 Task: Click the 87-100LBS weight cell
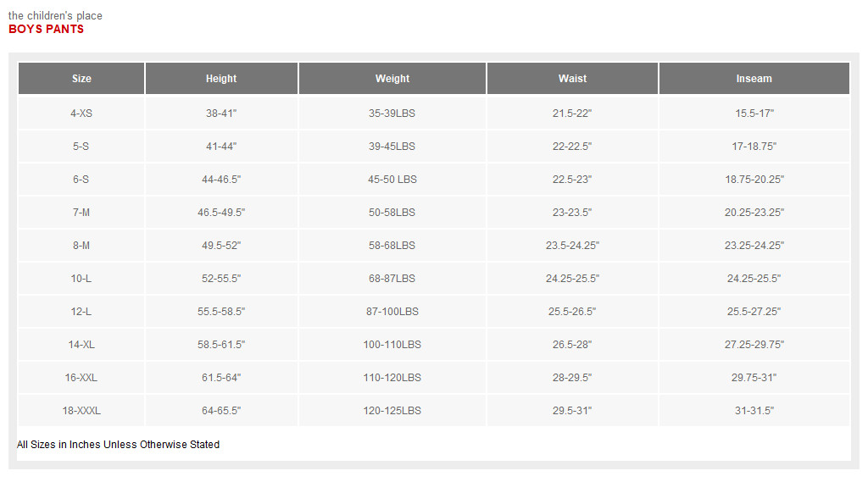[x=392, y=312]
